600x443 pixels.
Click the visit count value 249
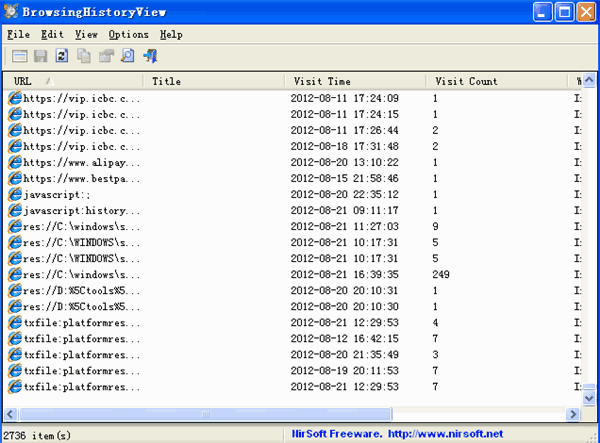pyautogui.click(x=441, y=275)
